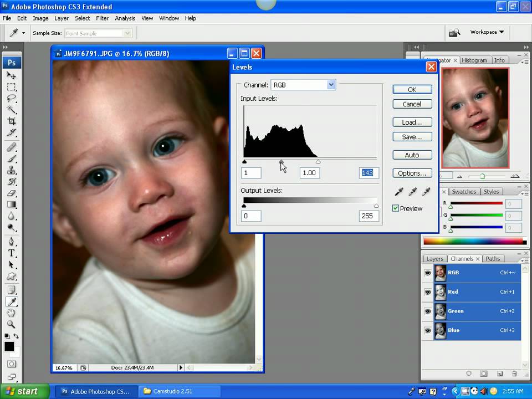This screenshot has height=399, width=532.
Task: Choose the Hand tool
Action: click(x=11, y=313)
